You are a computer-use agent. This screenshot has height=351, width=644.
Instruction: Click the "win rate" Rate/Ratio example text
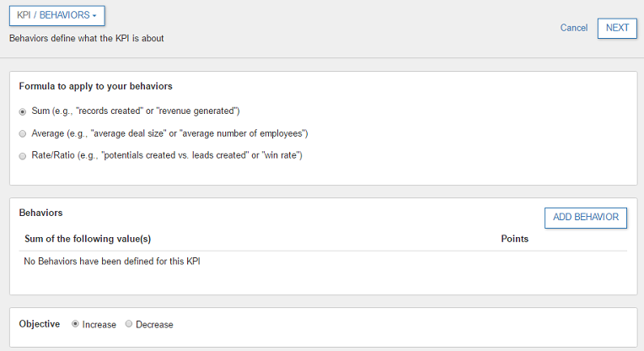click(x=276, y=156)
